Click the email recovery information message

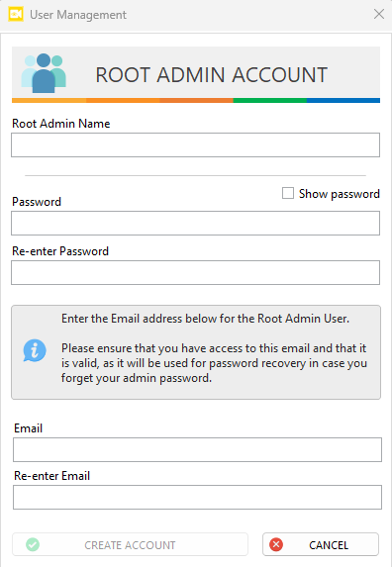(x=214, y=348)
